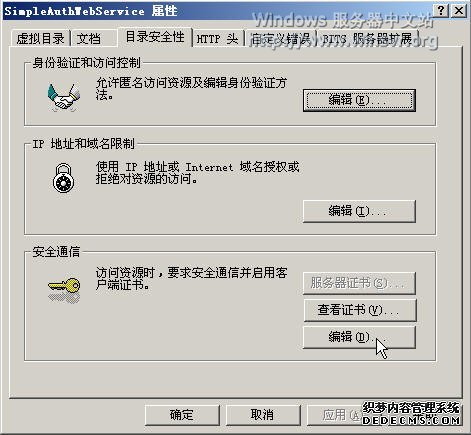The image size is (471, 435).
Task: Click 编辑(I) for IP address restrictions
Action: [x=359, y=211]
